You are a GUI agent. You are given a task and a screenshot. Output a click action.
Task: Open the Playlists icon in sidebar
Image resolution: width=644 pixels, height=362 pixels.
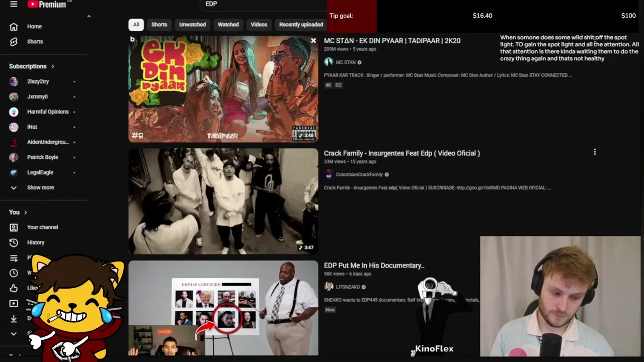14,258
